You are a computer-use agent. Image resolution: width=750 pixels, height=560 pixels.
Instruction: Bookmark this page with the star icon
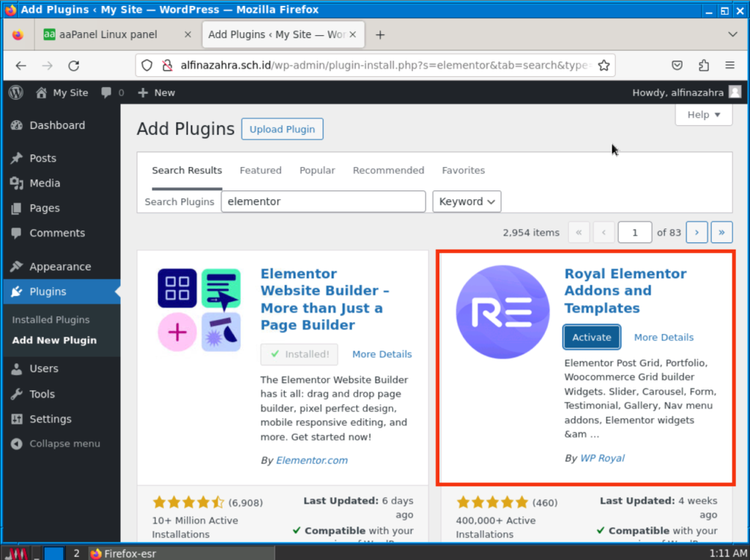(604, 65)
